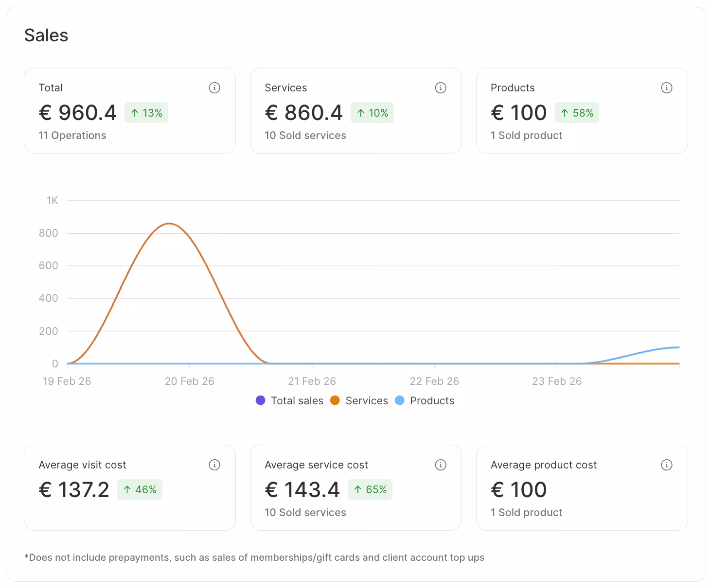This screenshot has height=588, width=711.
Task: Click the 58% growth badge on Products
Action: click(577, 113)
